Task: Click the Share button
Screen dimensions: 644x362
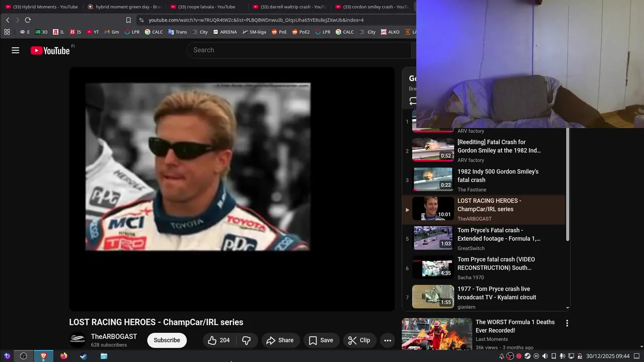Action: tap(280, 340)
